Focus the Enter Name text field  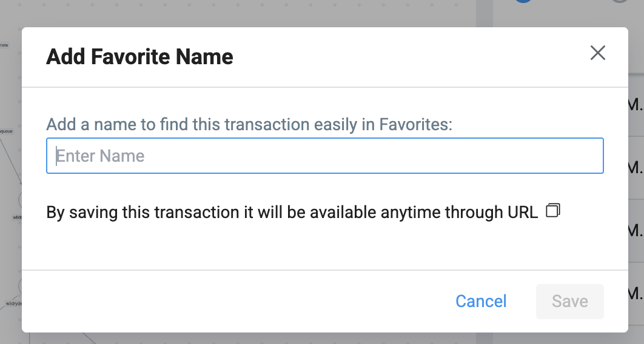(x=325, y=156)
